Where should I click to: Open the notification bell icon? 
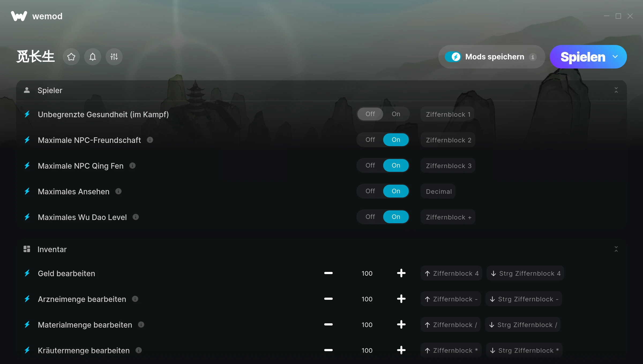coord(93,57)
